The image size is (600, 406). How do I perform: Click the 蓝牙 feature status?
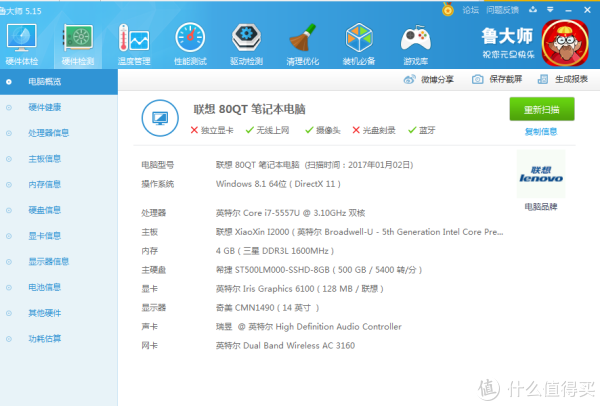pos(422,130)
